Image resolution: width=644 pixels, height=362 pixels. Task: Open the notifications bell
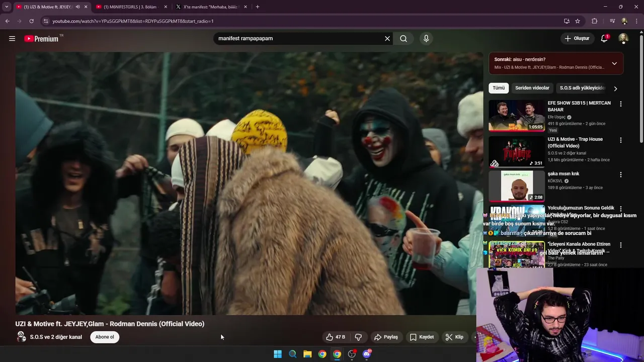tap(605, 38)
